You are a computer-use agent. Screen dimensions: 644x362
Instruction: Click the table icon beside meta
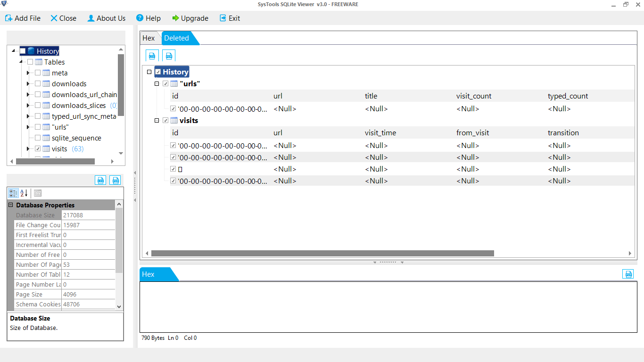coord(46,73)
